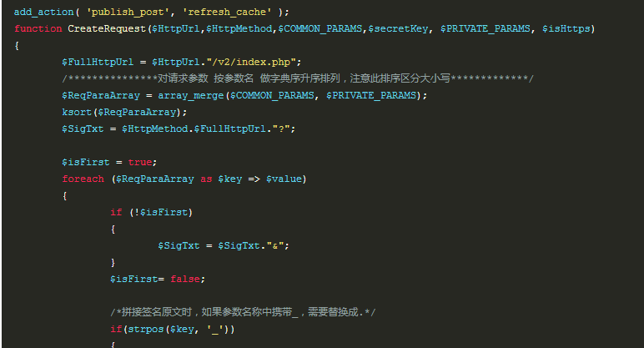Click the $isHttps parameter

(566, 28)
